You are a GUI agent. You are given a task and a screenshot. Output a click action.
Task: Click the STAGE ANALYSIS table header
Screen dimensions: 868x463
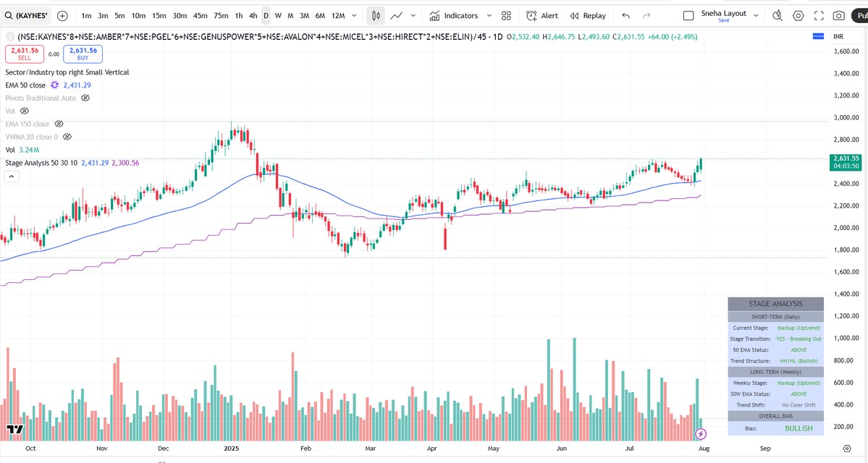[775, 304]
